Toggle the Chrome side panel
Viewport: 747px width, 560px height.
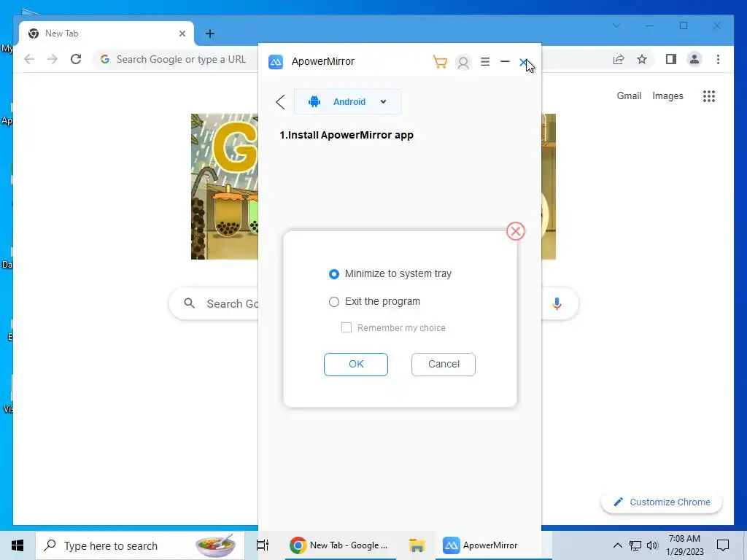pos(671,59)
